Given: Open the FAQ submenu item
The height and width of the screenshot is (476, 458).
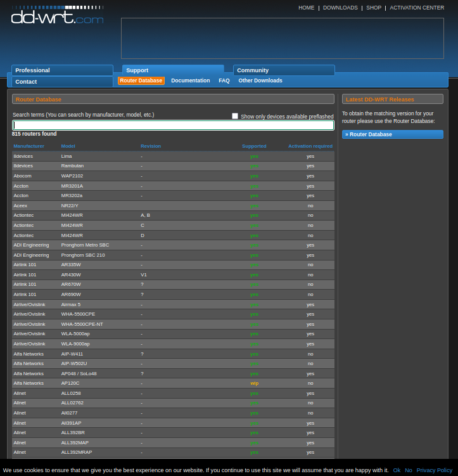Looking at the screenshot, I should click(x=224, y=80).
